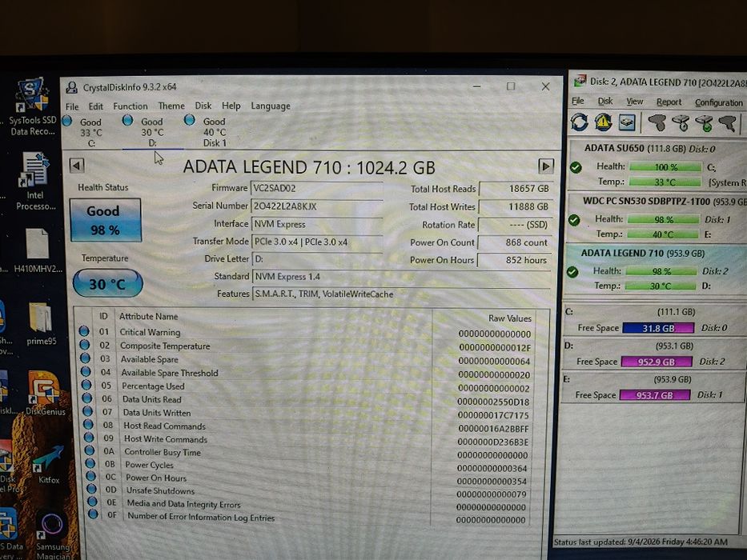The height and width of the screenshot is (560, 747).
Task: Select the Percentage Used attribute row
Action: (305, 386)
